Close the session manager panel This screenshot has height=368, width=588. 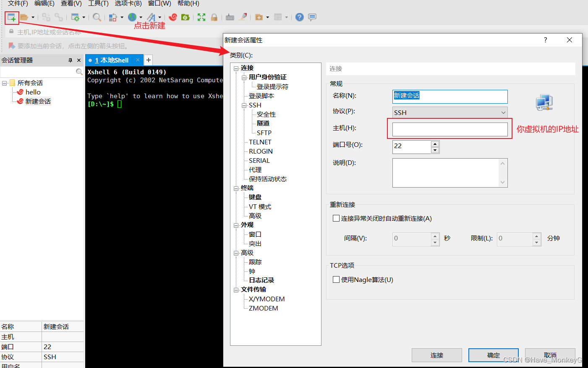point(79,60)
